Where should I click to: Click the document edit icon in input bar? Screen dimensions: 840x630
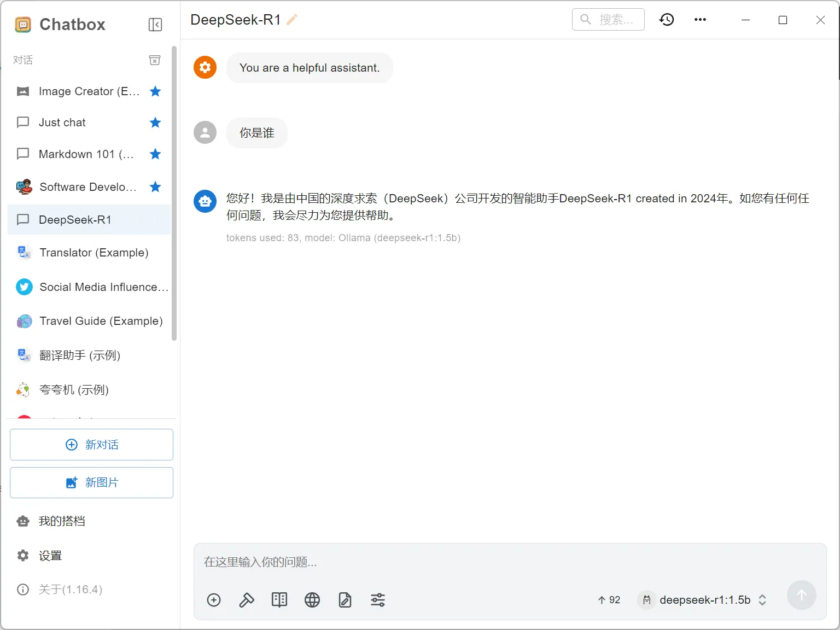point(345,600)
